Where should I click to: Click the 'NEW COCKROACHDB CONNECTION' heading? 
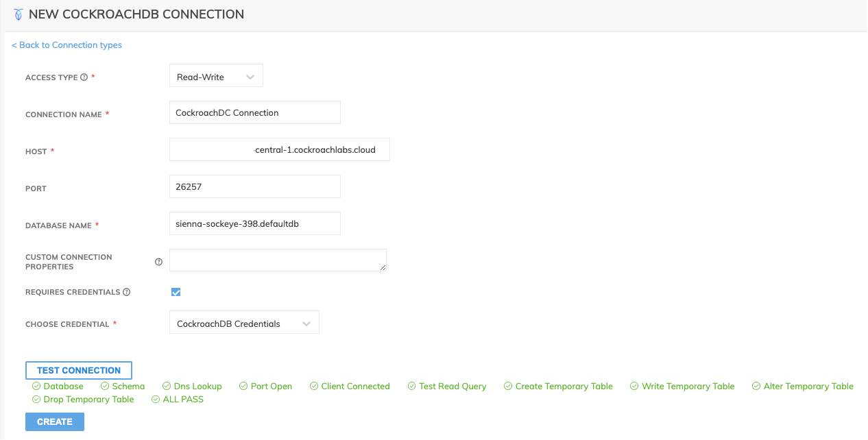136,14
